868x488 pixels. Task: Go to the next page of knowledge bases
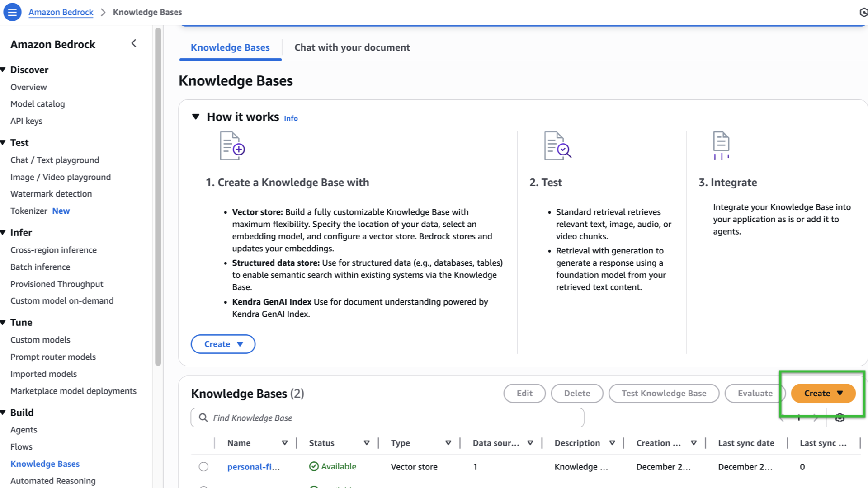pos(815,418)
